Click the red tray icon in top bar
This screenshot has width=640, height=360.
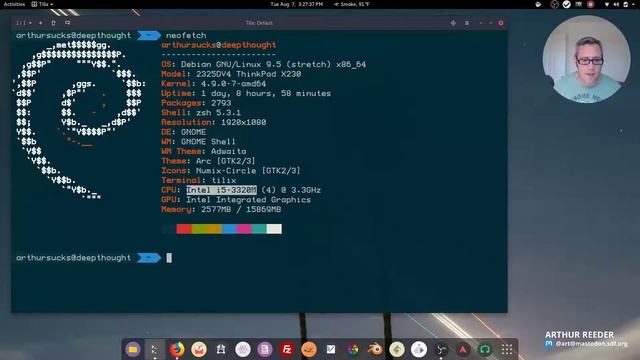tap(591, 4)
